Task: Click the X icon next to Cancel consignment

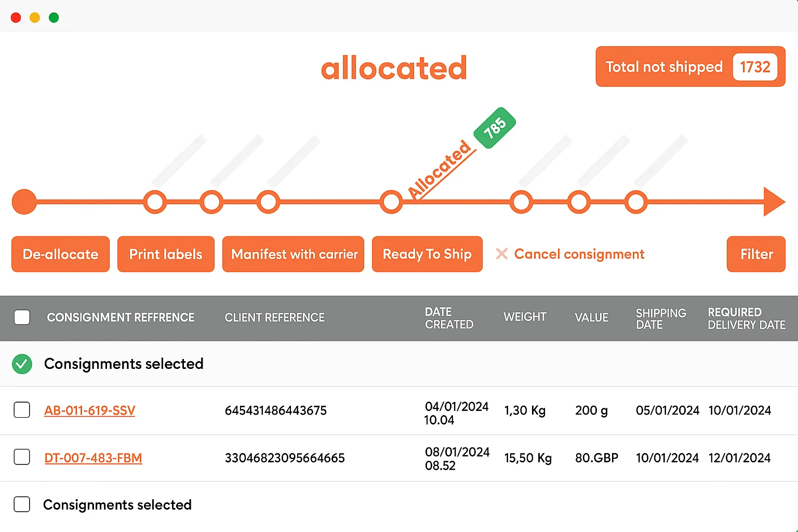Action: pyautogui.click(x=501, y=254)
